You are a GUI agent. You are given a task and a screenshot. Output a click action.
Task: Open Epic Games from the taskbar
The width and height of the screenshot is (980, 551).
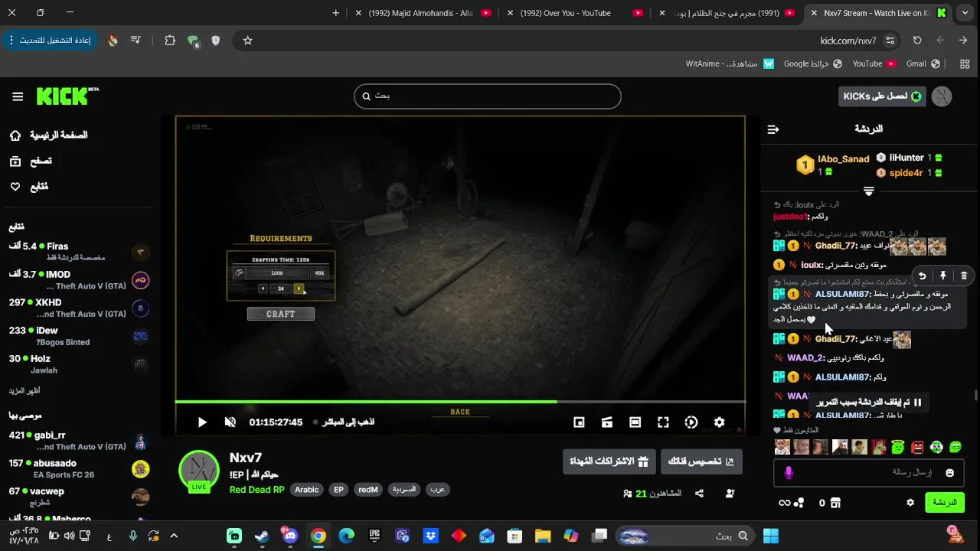point(374,536)
